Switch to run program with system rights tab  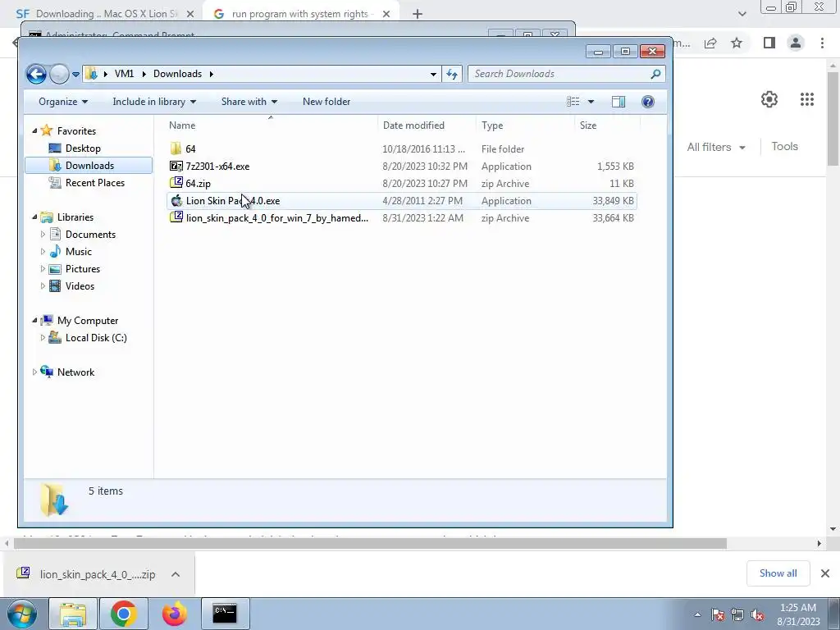tap(300, 14)
